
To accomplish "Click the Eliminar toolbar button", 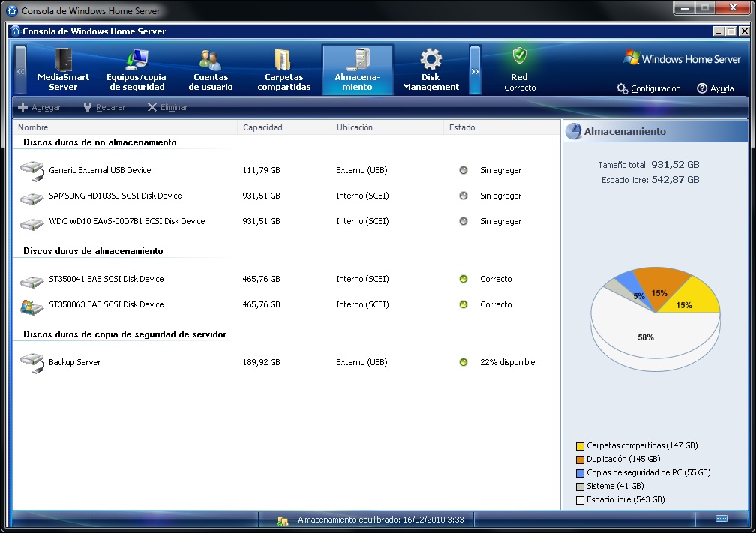I will coord(166,108).
